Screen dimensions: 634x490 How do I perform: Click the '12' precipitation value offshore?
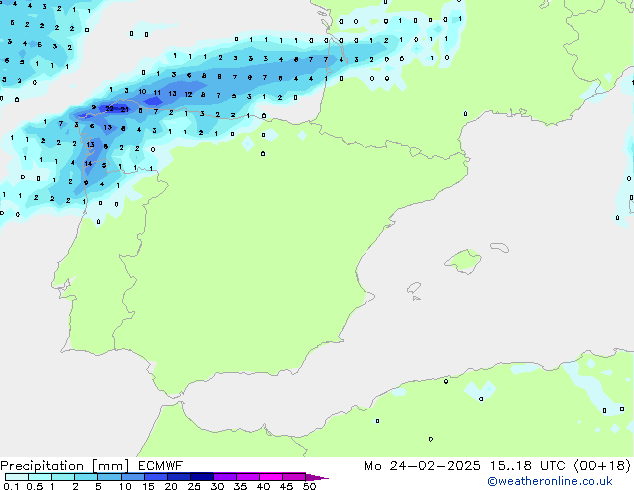point(188,95)
